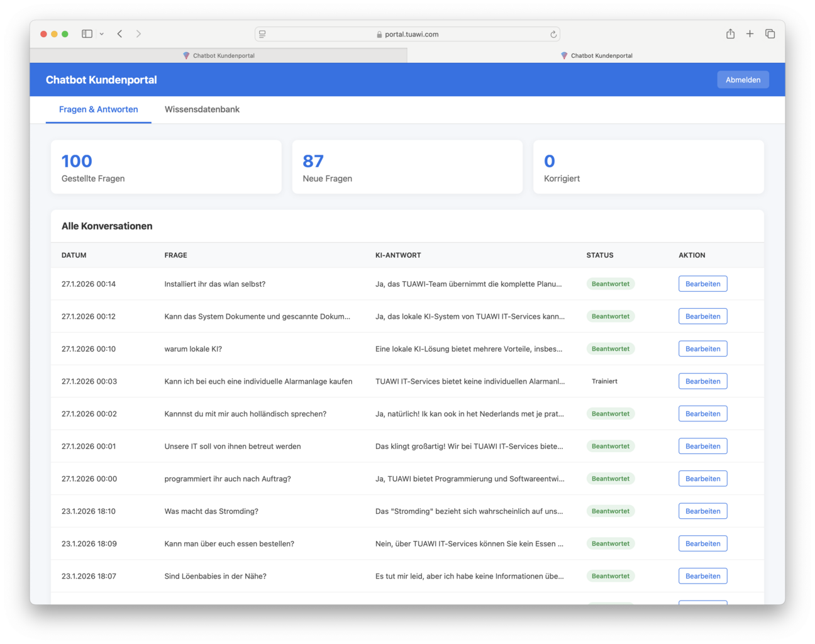
Task: Edit the 'Was macht das Stromding?' entry
Action: [702, 511]
